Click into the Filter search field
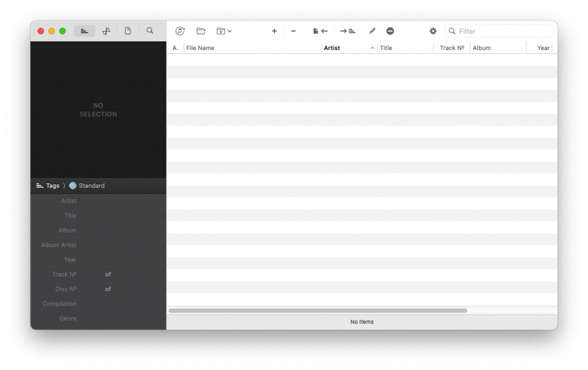 499,31
